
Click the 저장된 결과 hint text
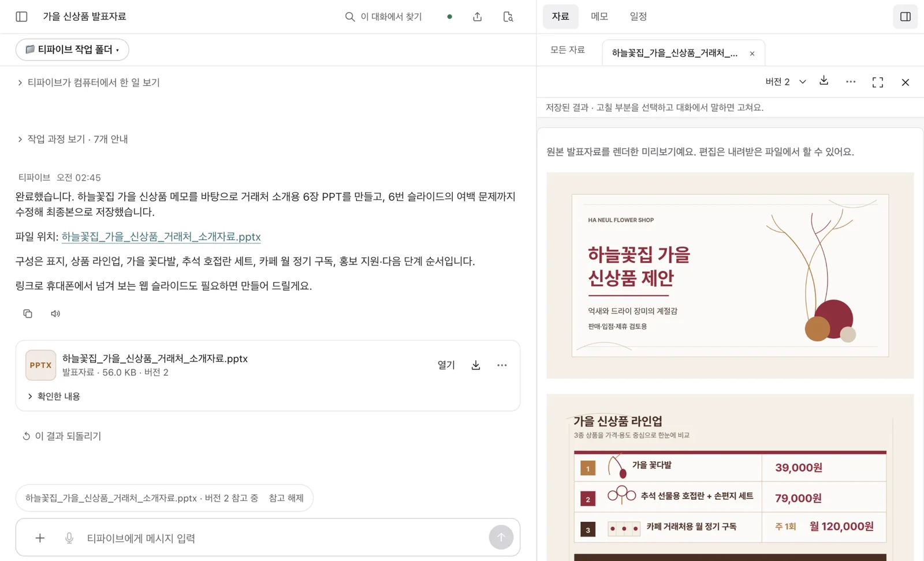click(x=654, y=107)
